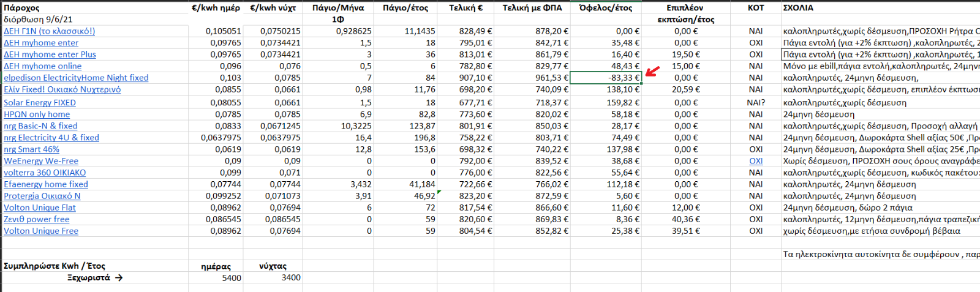Select the Τελική με ΦΠΑ header cell
This screenshot has height=292, width=980.
532,8
